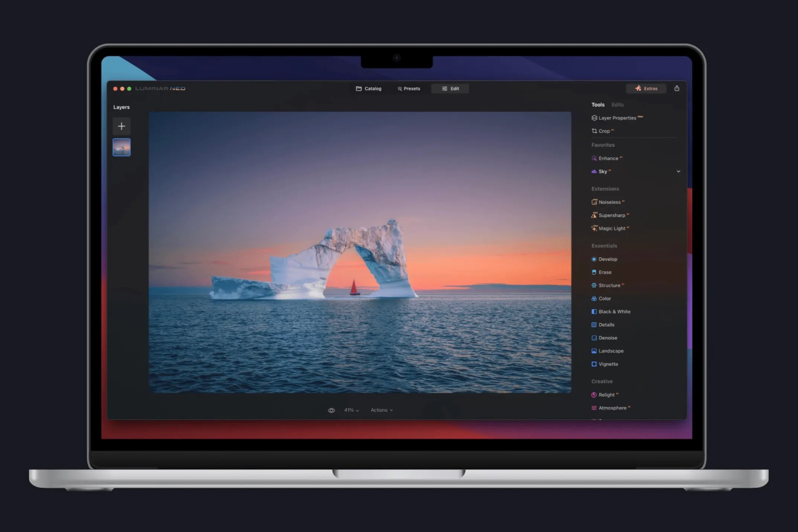Select the Develop tool
Image resolution: width=798 pixels, height=532 pixels.
tap(608, 259)
